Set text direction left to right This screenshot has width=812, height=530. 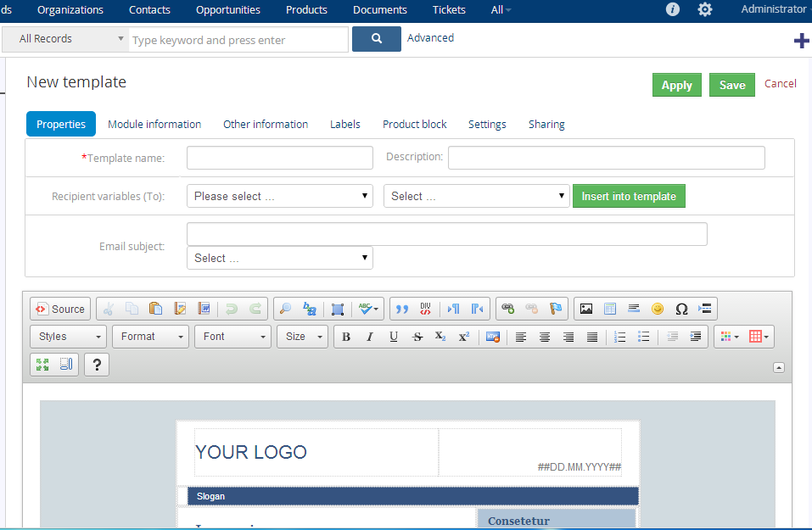click(x=453, y=309)
